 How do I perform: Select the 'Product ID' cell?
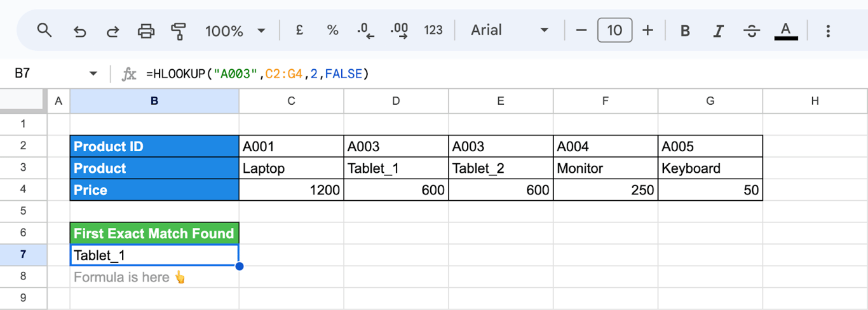pyautogui.click(x=154, y=146)
